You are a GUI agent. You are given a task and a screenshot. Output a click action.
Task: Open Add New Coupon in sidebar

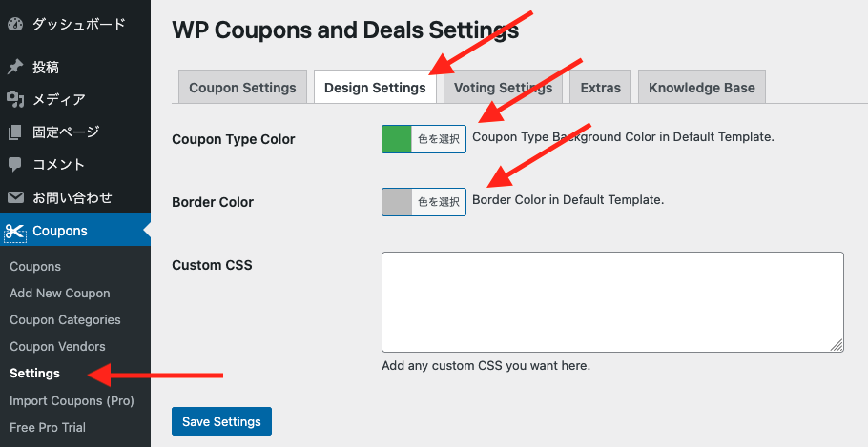[x=60, y=294]
